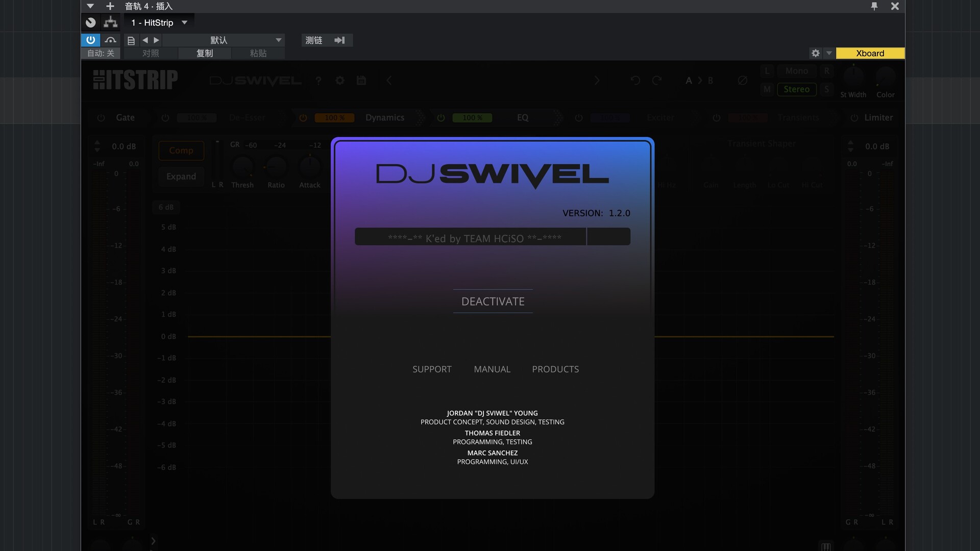Toggle the Dynamics module power

[303, 118]
